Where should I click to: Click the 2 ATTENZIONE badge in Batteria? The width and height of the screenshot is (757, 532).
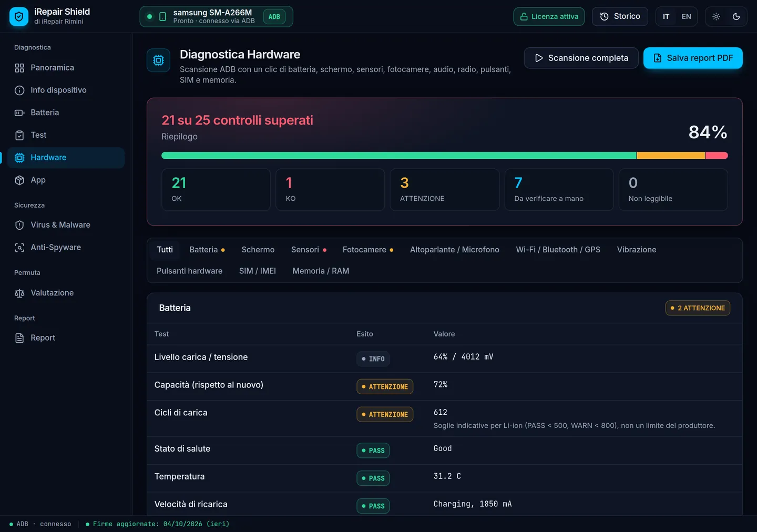tap(698, 308)
